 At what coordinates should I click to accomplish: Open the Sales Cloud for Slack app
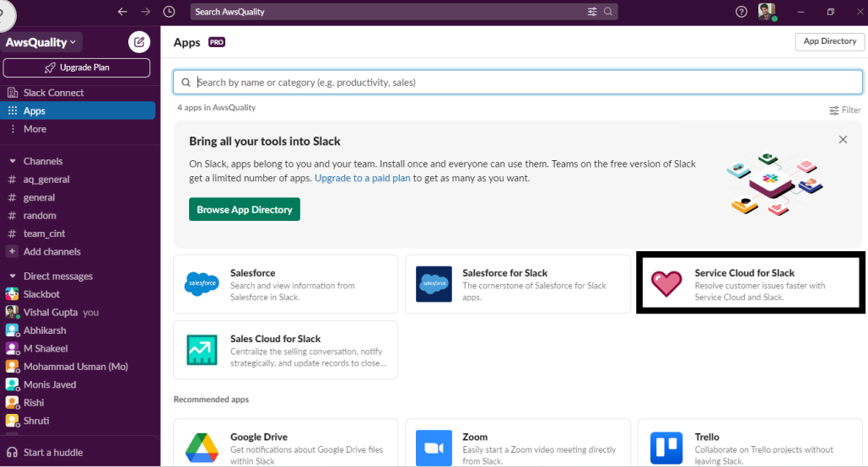pos(286,351)
